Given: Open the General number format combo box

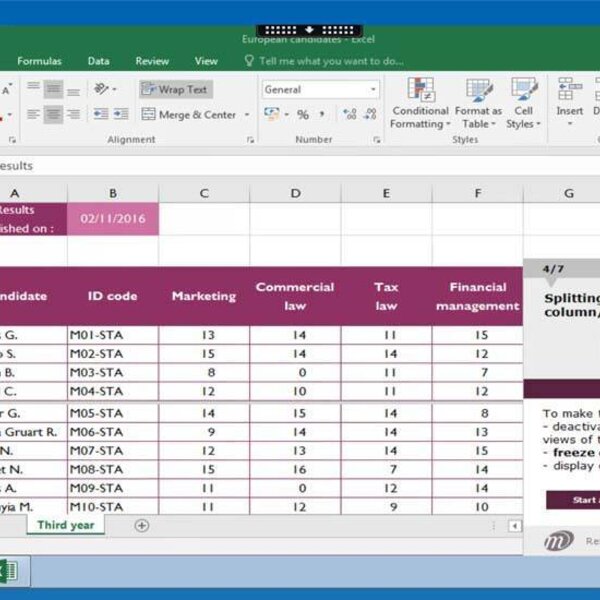Looking at the screenshot, I should [x=321, y=90].
